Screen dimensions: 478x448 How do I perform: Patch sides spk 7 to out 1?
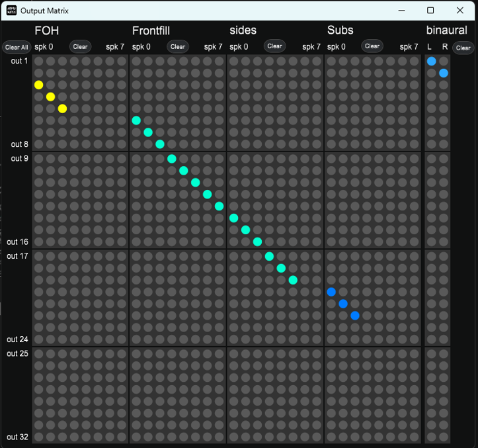pyautogui.click(x=317, y=62)
